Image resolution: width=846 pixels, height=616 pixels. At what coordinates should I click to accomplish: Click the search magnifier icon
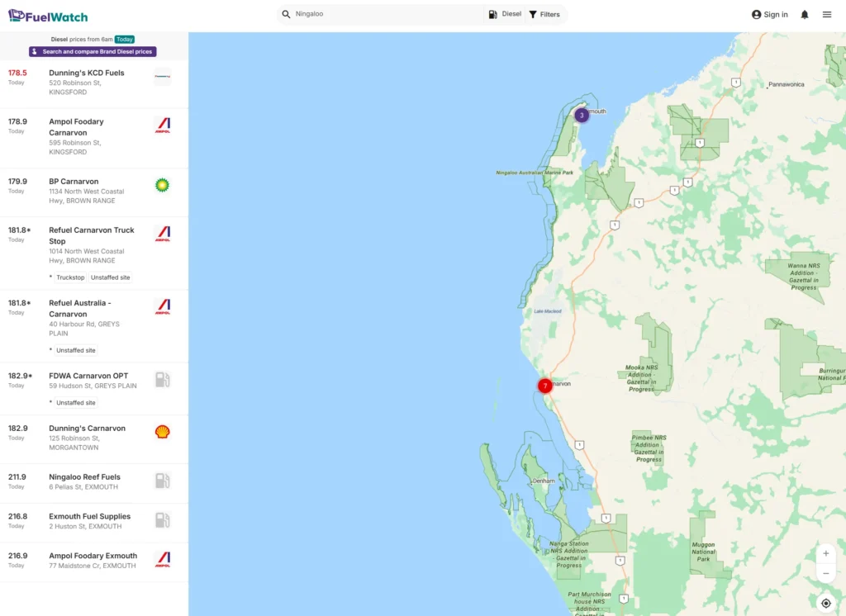click(285, 14)
